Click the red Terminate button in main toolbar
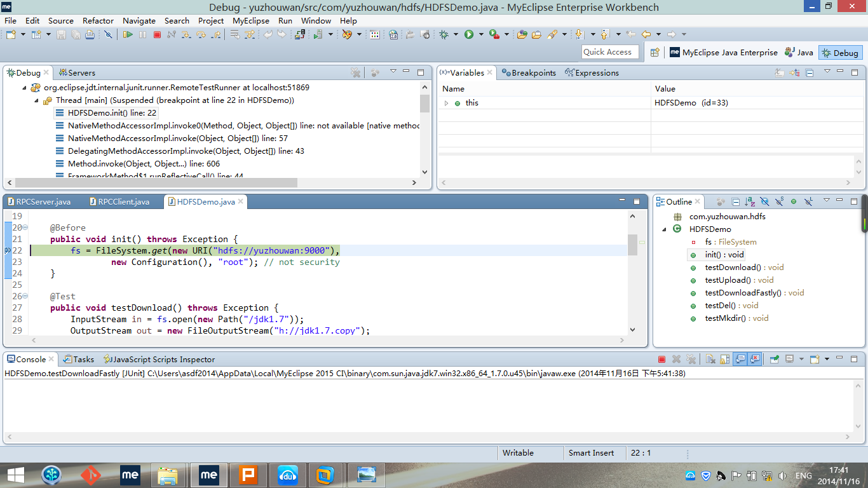This screenshot has height=488, width=868. click(x=157, y=34)
